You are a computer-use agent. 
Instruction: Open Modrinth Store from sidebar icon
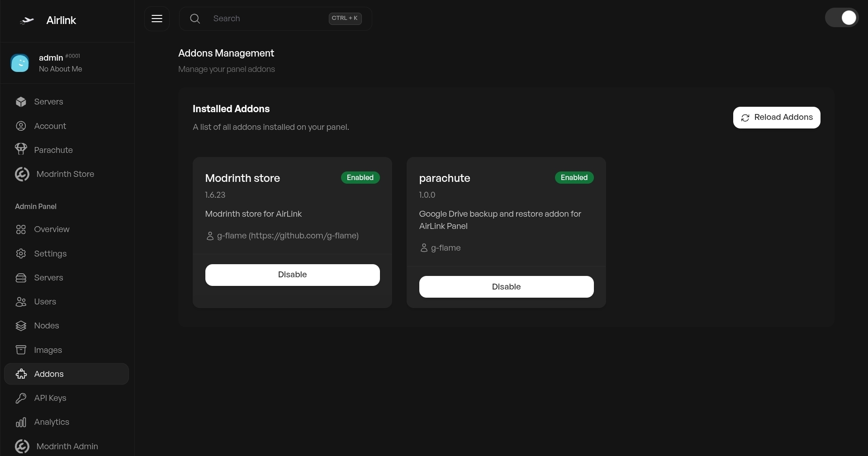[22, 174]
